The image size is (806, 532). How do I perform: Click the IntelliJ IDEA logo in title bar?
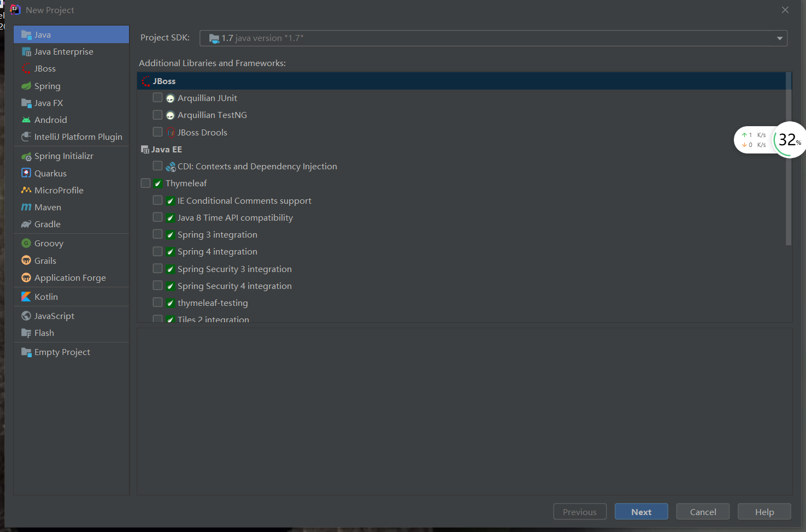pyautogui.click(x=15, y=10)
